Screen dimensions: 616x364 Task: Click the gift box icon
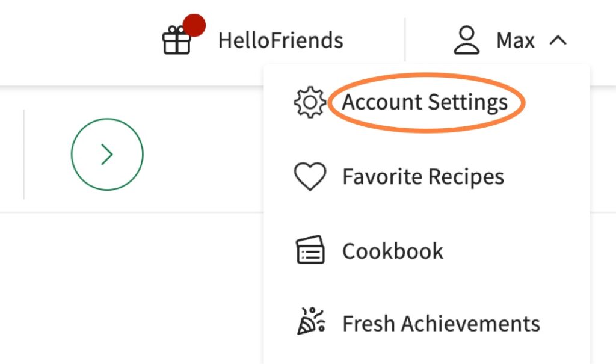177,42
